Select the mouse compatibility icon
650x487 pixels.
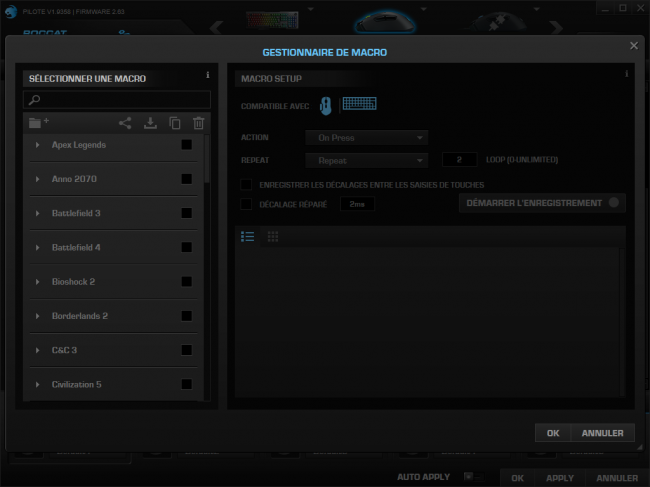tap(326, 106)
